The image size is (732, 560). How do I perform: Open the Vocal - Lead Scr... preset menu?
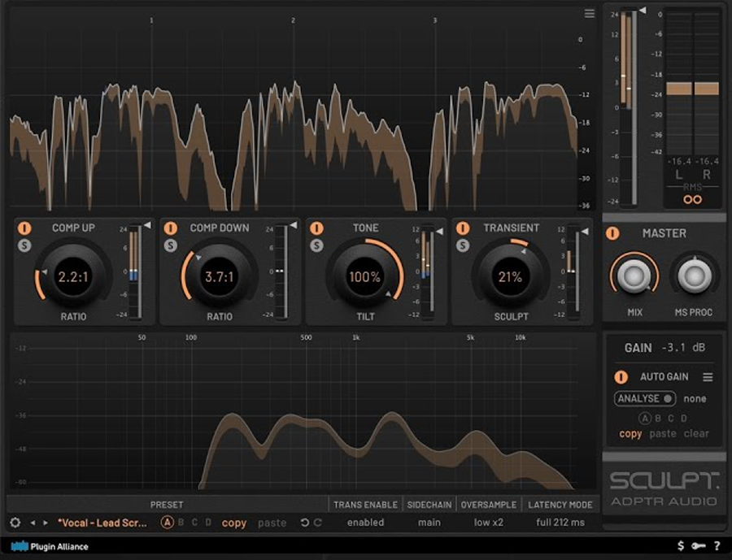pos(102,523)
